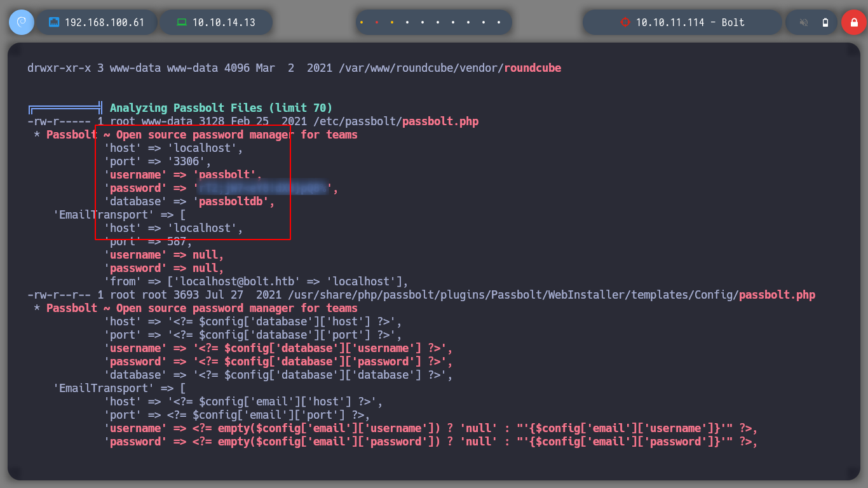Viewport: 868px width, 488px height.
Task: Click the 'username' => null line
Action: [x=164, y=255]
